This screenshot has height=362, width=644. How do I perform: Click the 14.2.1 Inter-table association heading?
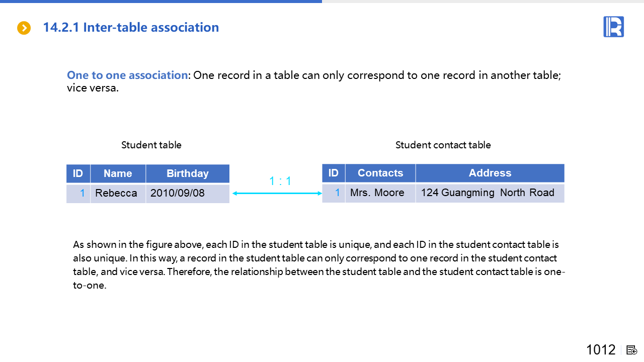tap(131, 28)
